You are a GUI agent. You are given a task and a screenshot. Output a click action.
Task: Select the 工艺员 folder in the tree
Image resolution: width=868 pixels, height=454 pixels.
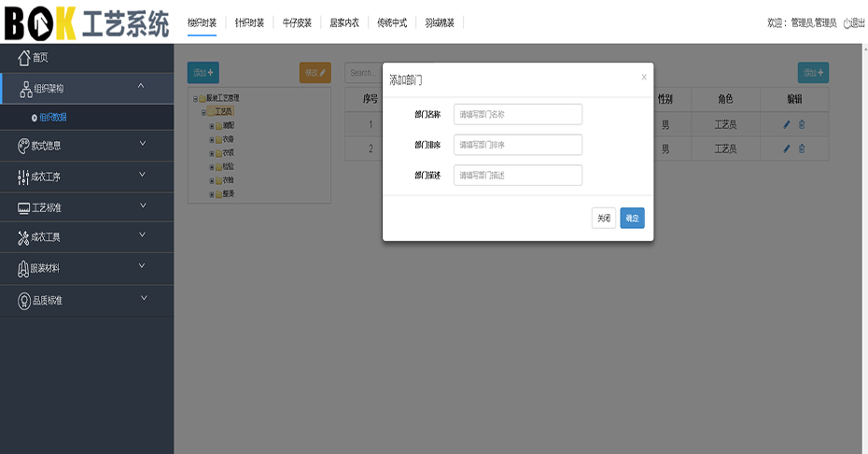pos(223,111)
